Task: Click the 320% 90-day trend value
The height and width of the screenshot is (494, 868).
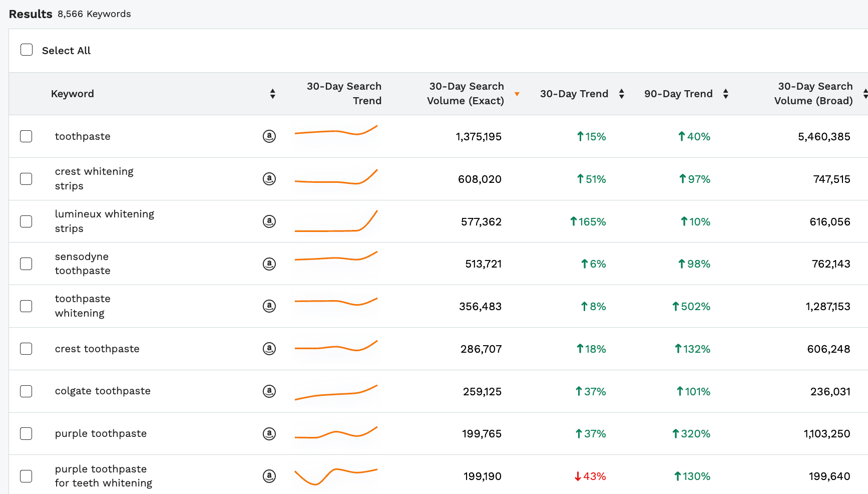Action: click(691, 434)
